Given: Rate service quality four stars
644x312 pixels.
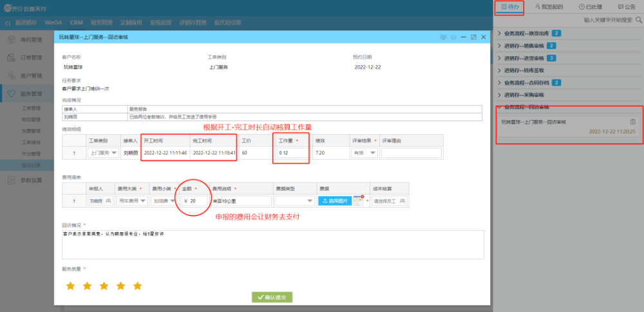Looking at the screenshot, I should [121, 286].
